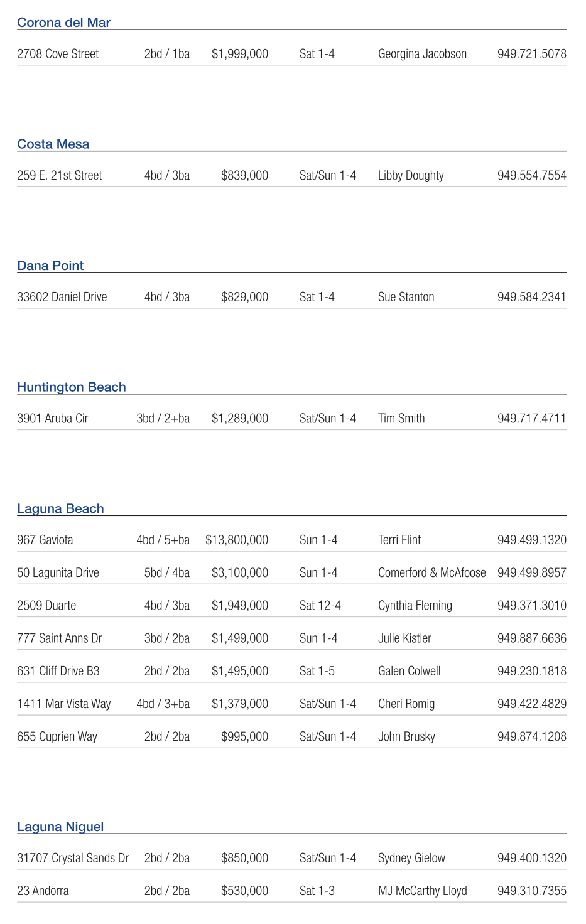Select the $13,800,000 price
Image resolution: width=586 pixels, height=924 pixels.
pyautogui.click(x=237, y=540)
